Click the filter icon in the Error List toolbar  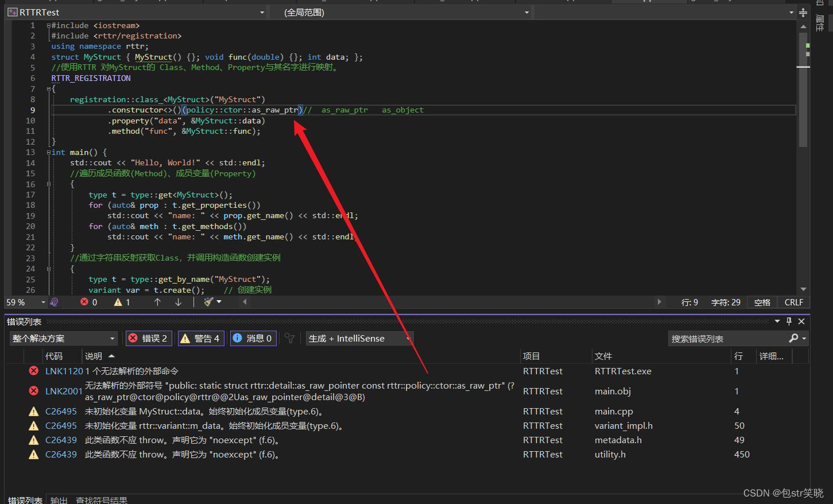289,338
